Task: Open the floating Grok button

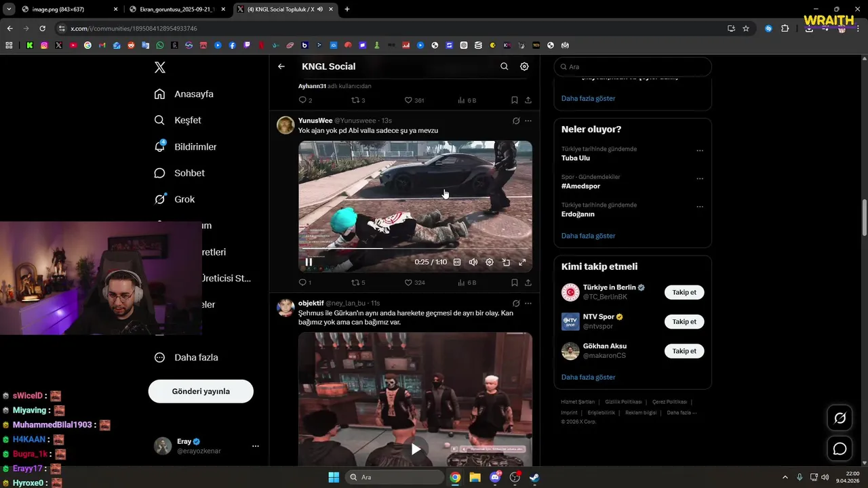Action: [x=840, y=418]
